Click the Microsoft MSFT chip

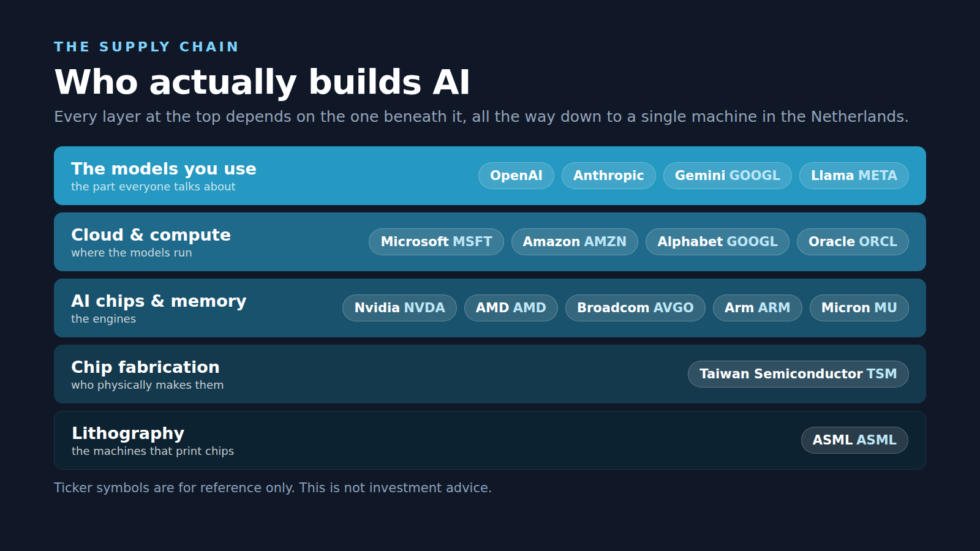[x=436, y=242]
